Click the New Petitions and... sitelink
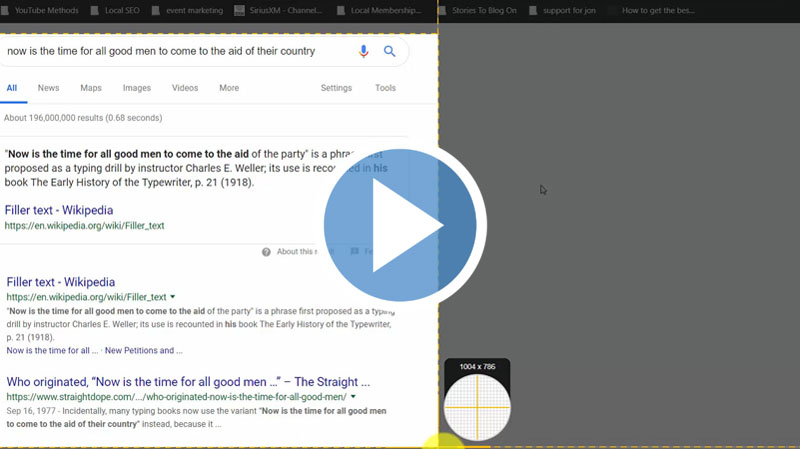The height and width of the screenshot is (449, 800). (143, 351)
